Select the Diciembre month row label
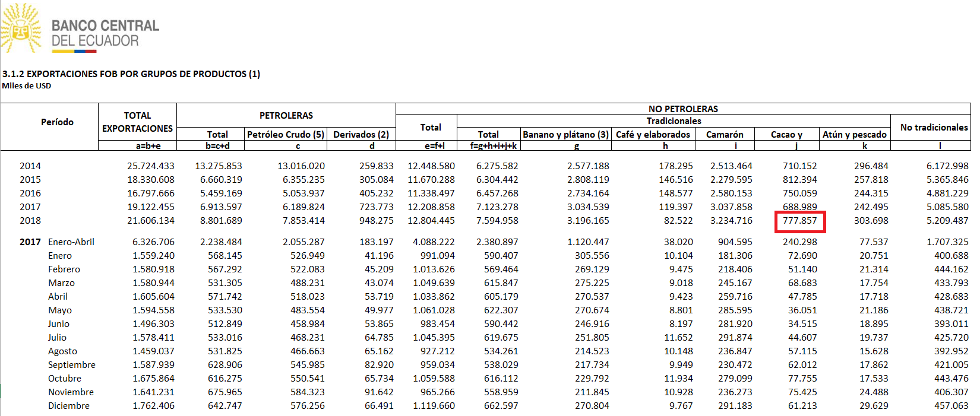Viewport: 980px width, 416px height. (69, 406)
